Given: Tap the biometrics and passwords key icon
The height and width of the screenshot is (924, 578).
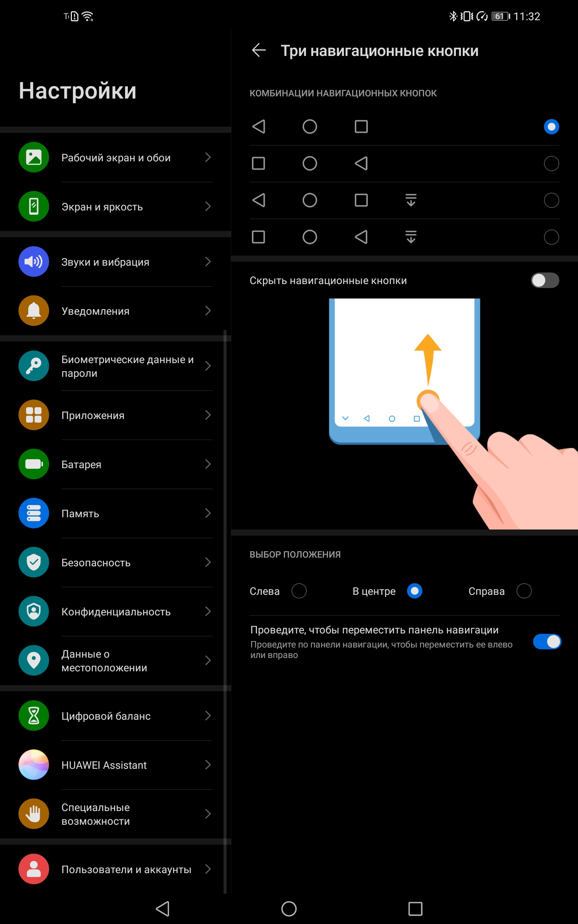Looking at the screenshot, I should (x=34, y=366).
